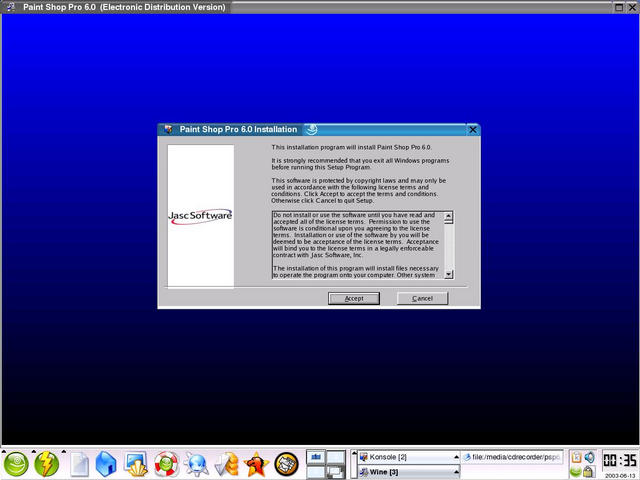Close the Paint Shop Pro installation dialog

pos(473,129)
